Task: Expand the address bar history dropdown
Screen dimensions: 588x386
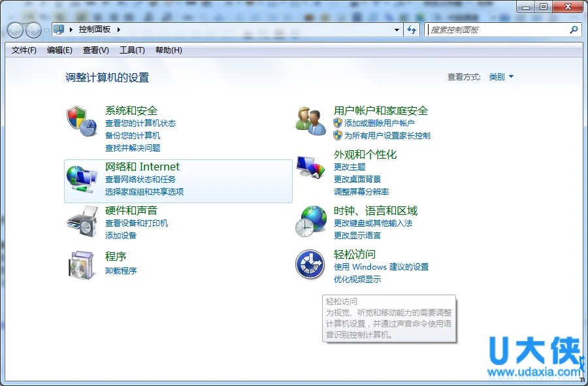Action: click(x=397, y=29)
